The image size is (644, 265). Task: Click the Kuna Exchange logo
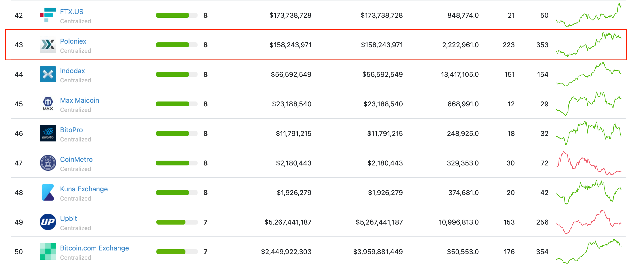click(48, 192)
